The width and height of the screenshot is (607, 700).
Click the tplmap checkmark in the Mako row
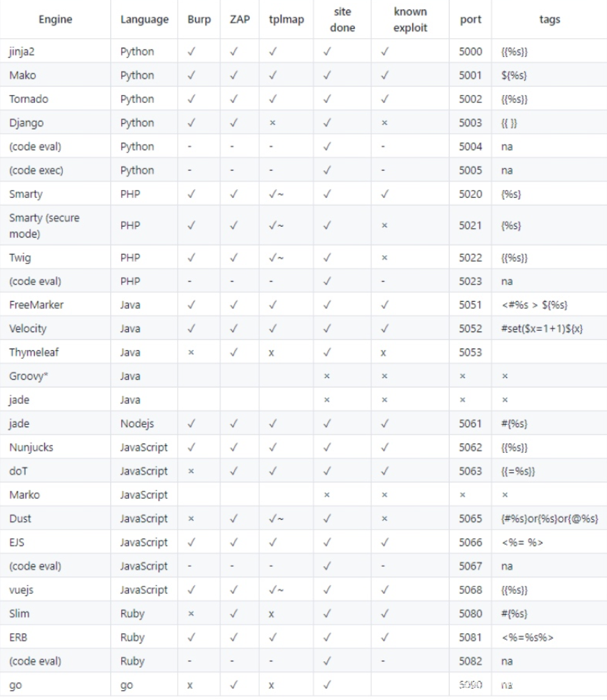(273, 75)
